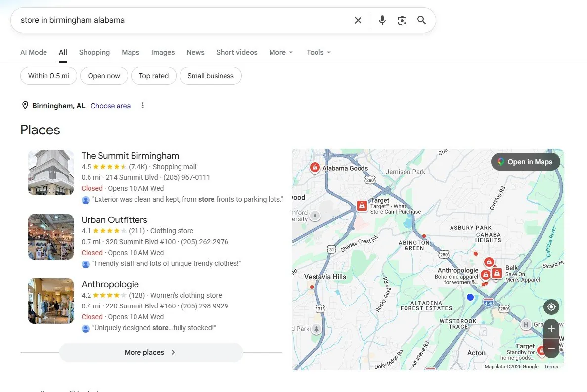Click the Urban Outfitters thumbnail photo
Screen dimensions: 587x392
click(x=51, y=237)
